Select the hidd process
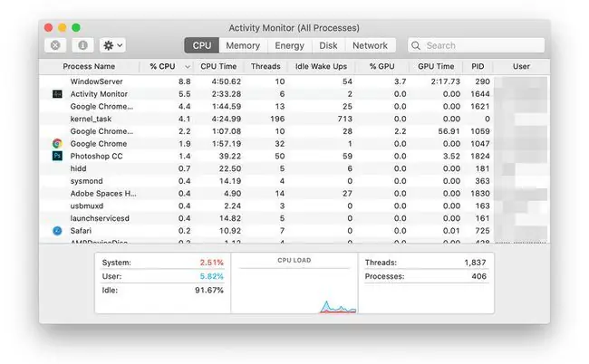The image size is (589, 364). tap(78, 168)
